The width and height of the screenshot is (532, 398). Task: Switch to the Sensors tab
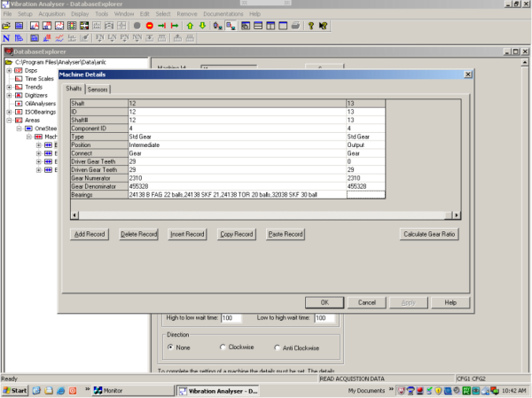(x=98, y=90)
